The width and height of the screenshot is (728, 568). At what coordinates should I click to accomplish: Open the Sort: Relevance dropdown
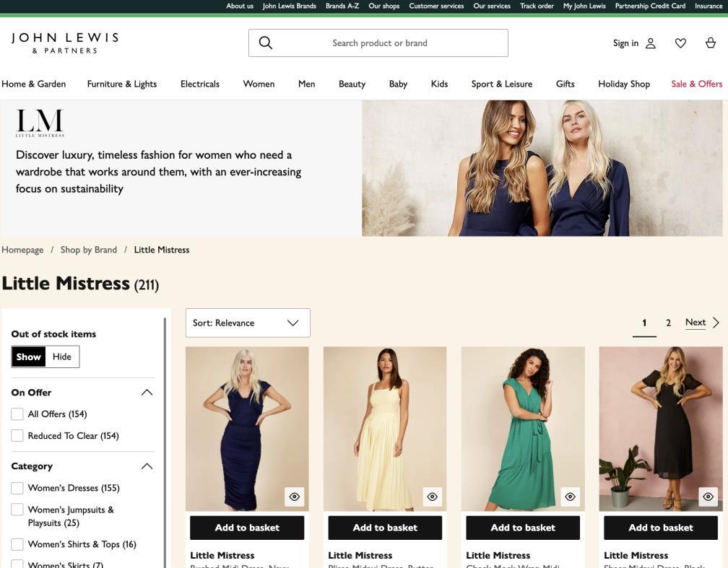(x=248, y=323)
